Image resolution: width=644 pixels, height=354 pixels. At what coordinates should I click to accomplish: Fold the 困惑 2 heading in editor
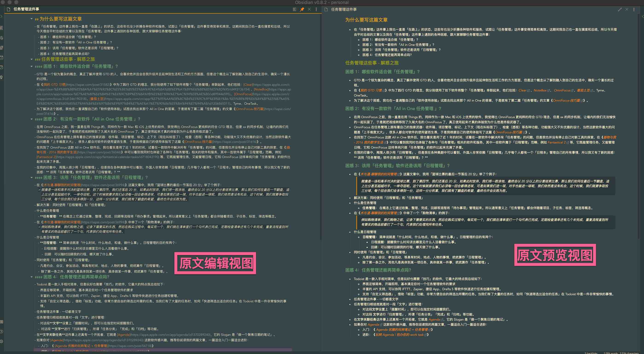(32, 119)
